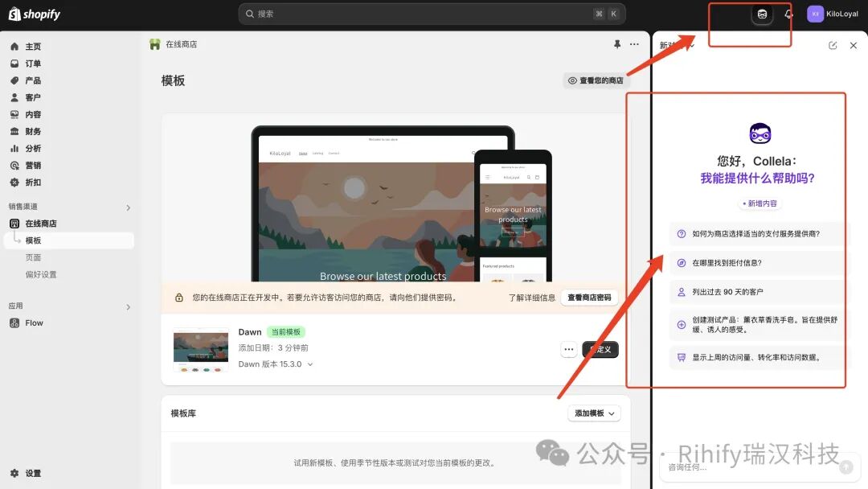
Task: Click the 当前模板 badge
Action: click(x=285, y=332)
